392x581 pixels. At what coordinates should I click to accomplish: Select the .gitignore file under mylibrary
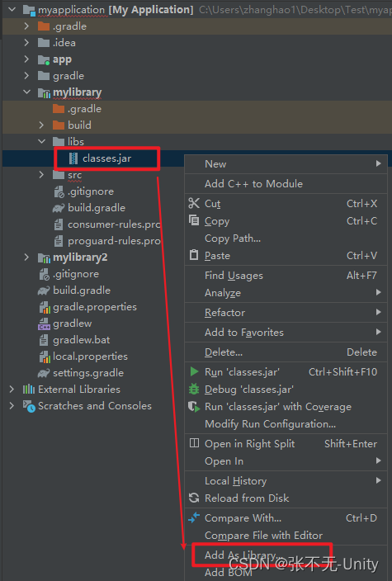coord(91,191)
